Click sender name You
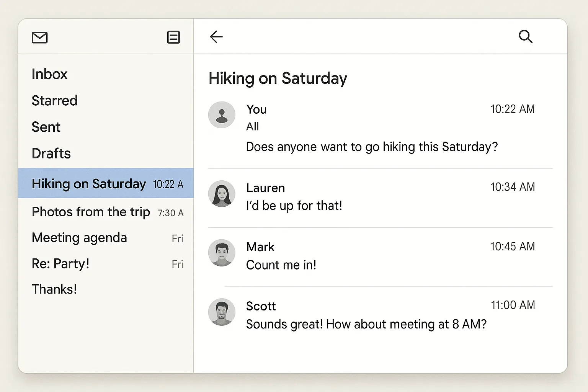The width and height of the screenshot is (588, 392). coord(256,109)
